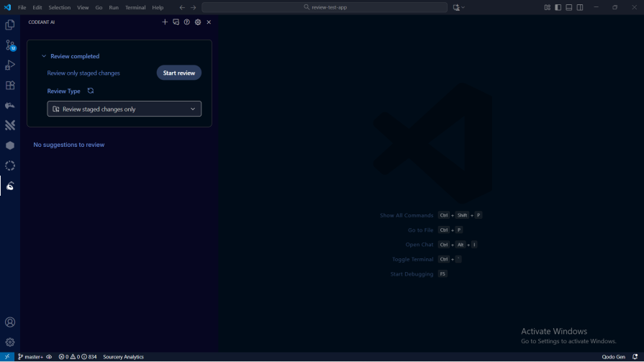Toggle the primary side bar visibility

pos(558,7)
